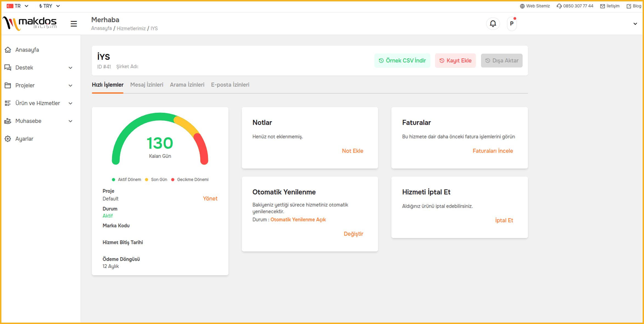Open the user profile avatar P
The height and width of the screenshot is (324, 644).
click(x=511, y=24)
